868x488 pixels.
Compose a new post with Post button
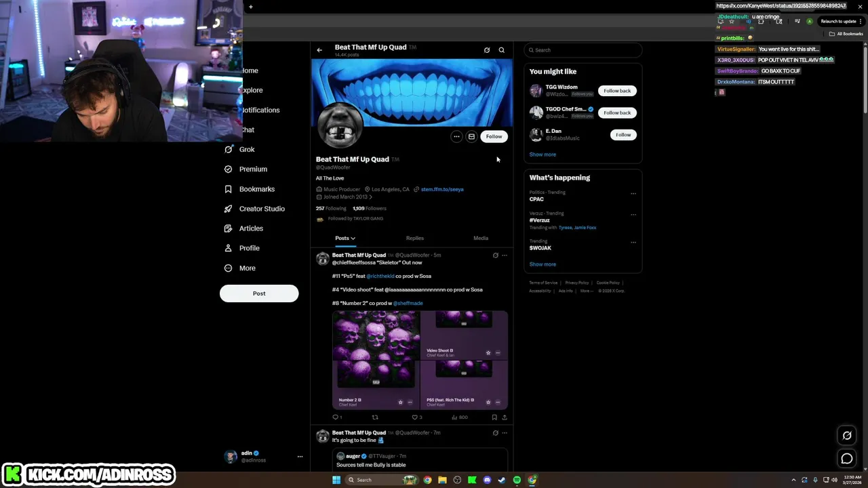[x=259, y=293]
